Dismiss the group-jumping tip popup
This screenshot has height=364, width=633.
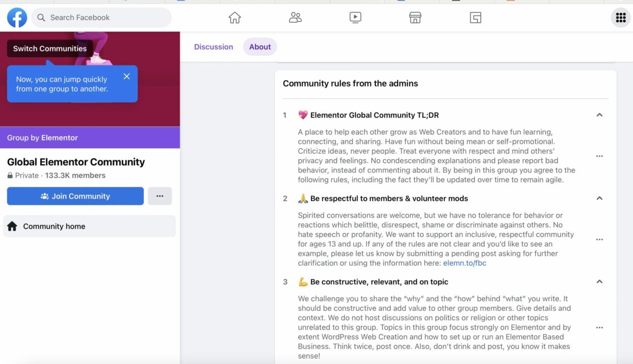point(127,76)
